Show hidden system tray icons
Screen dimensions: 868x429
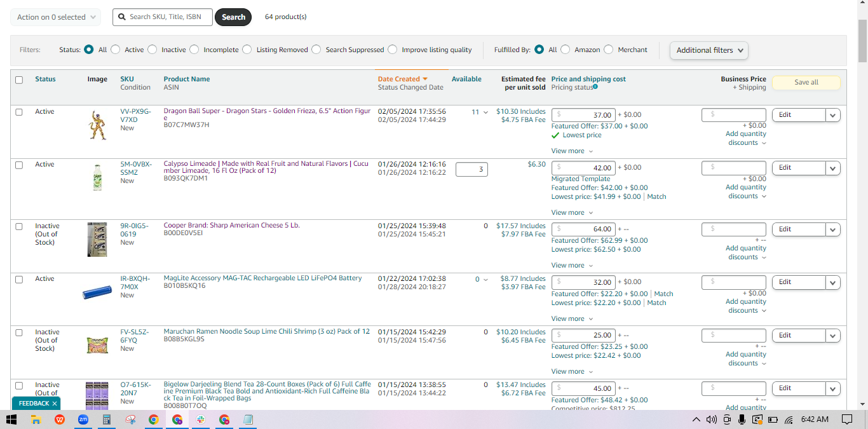point(696,419)
